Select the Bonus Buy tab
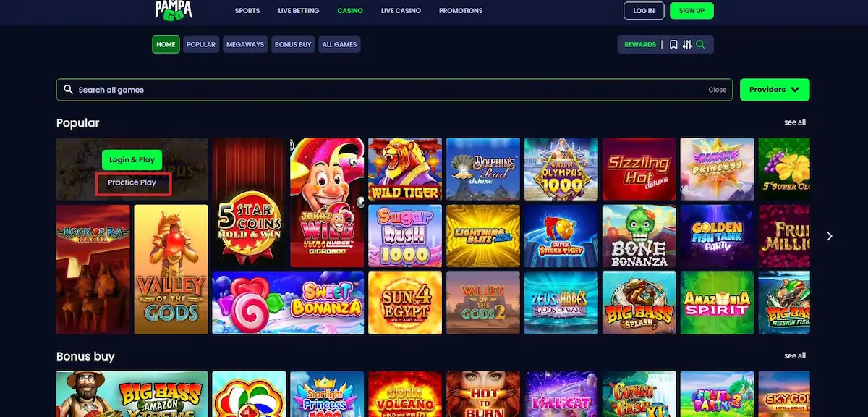Image resolution: width=868 pixels, height=417 pixels. pyautogui.click(x=293, y=45)
